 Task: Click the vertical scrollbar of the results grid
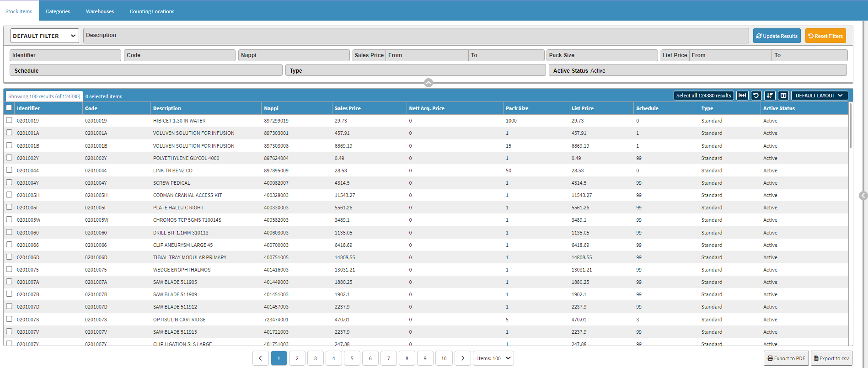point(851,125)
